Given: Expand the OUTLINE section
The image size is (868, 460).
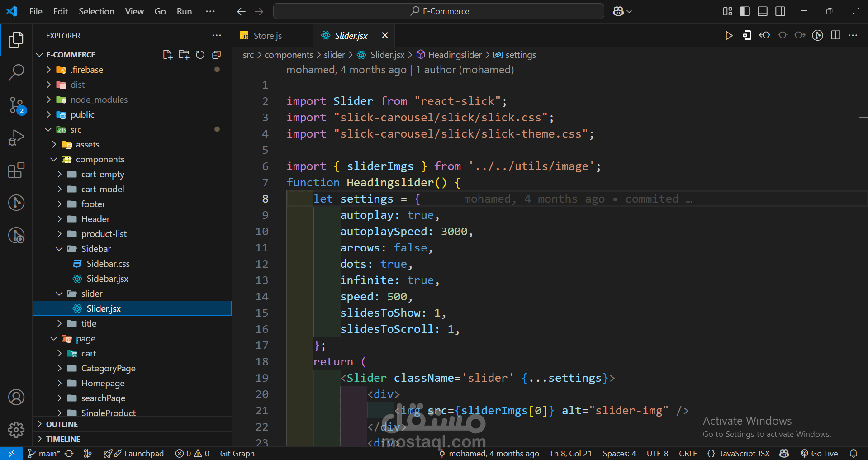Looking at the screenshot, I should (132, 424).
